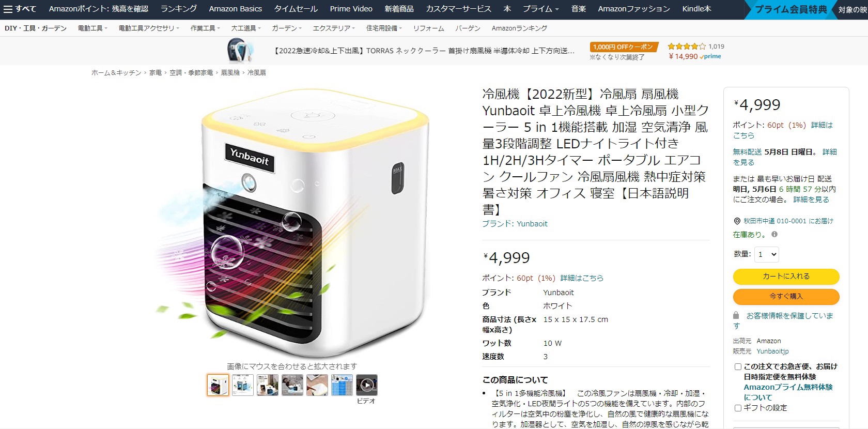The image size is (868, 429).
Task: Open the タイムセール nav item
Action: click(x=296, y=9)
